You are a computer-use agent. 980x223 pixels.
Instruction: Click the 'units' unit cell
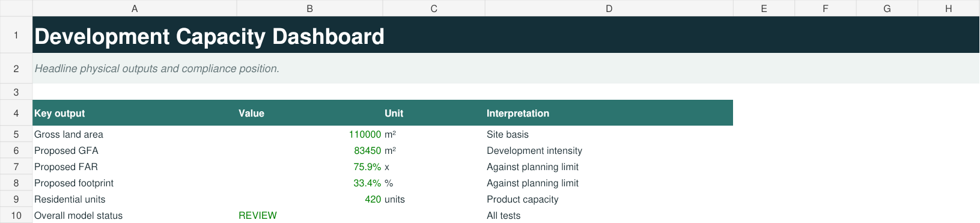tap(434, 199)
